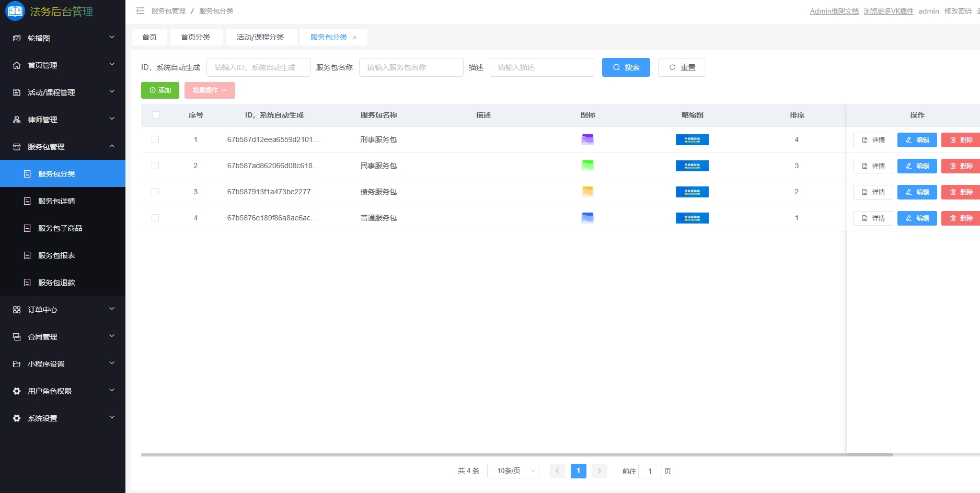980x493 pixels.
Task: Open the 10条/页 page size dropdown
Action: (513, 471)
